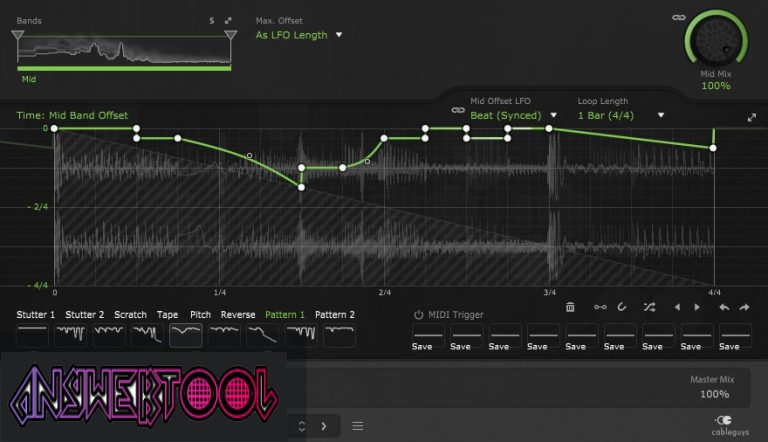Click the As LFO Length value
768x442 pixels.
(291, 35)
